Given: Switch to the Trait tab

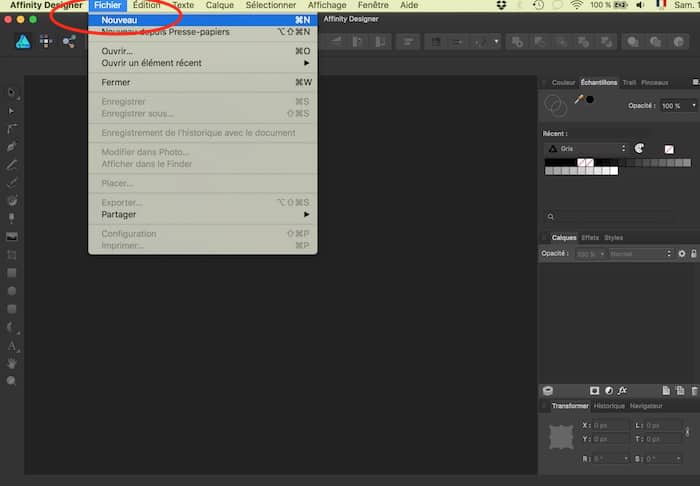Looking at the screenshot, I should point(629,83).
